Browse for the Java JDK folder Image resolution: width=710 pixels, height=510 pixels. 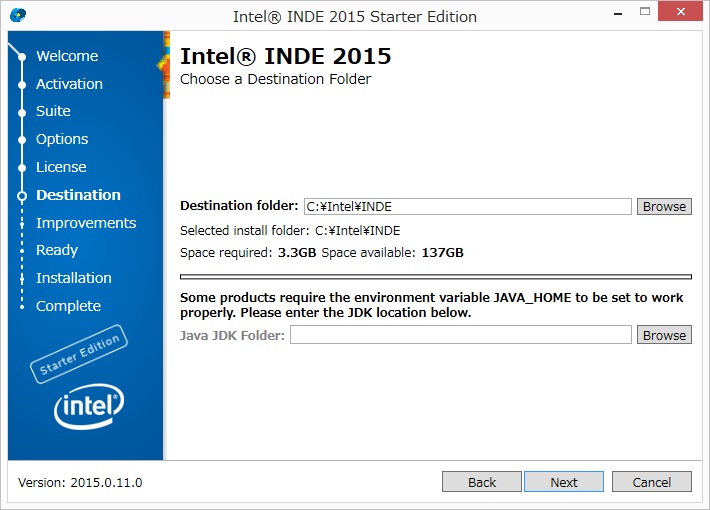tap(664, 335)
